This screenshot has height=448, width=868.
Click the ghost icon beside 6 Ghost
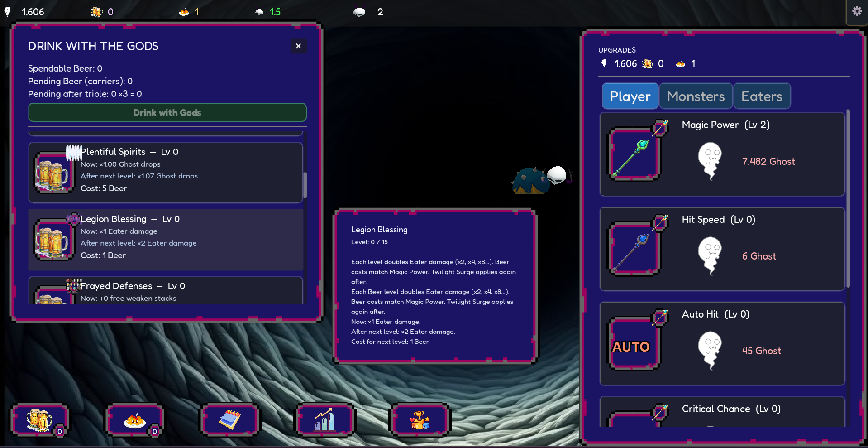point(710,256)
